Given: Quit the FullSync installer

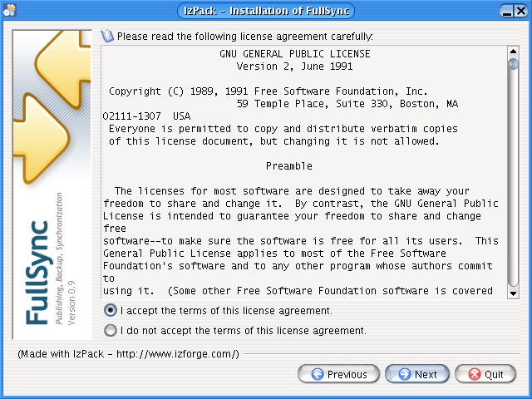Looking at the screenshot, I should click(485, 374).
